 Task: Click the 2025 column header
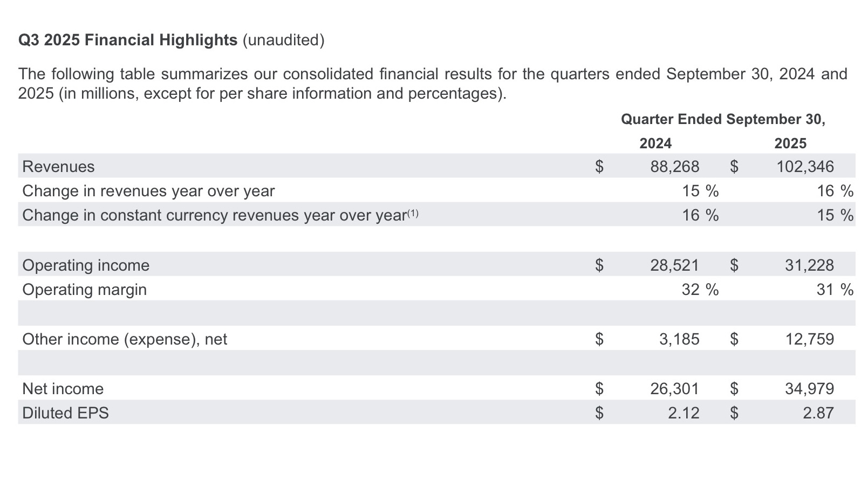790,143
